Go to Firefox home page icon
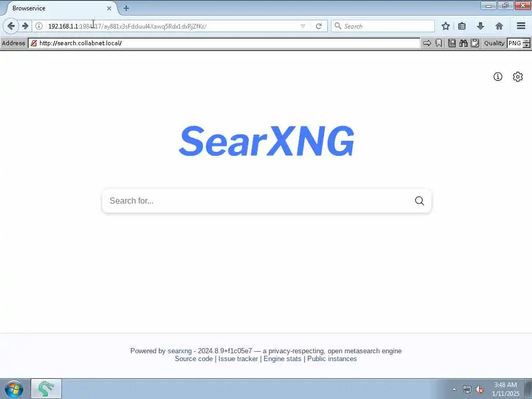This screenshot has height=399, width=532. (499, 26)
